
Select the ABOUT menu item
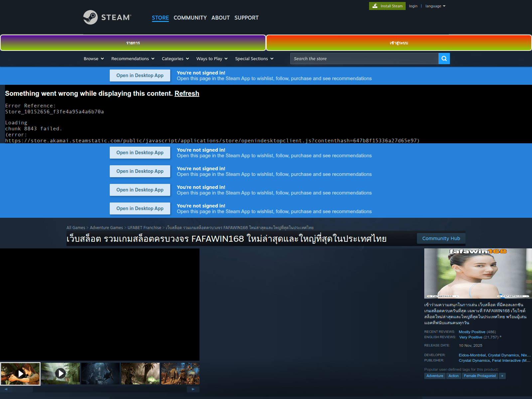pos(220,18)
